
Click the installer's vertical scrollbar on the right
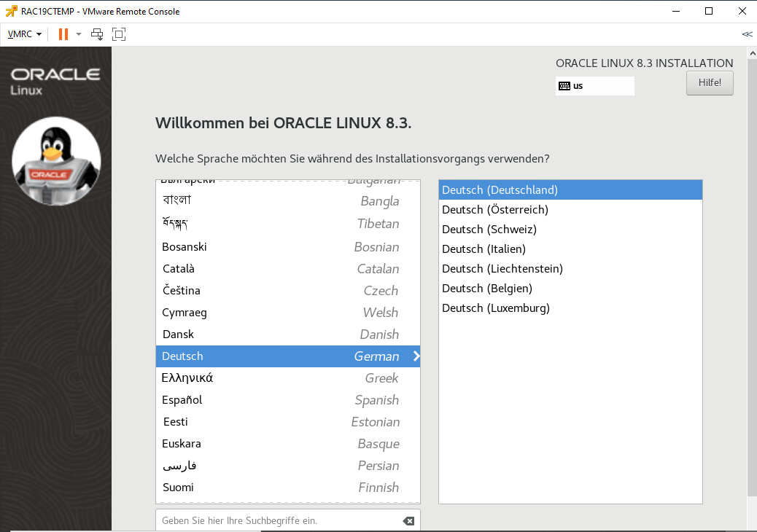[752, 277]
